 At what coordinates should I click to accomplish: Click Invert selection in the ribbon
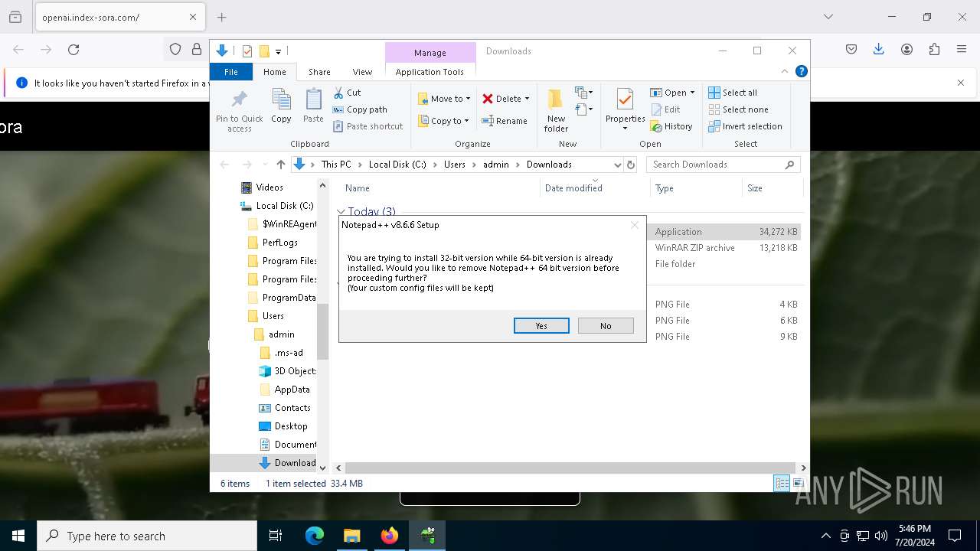[x=745, y=126]
